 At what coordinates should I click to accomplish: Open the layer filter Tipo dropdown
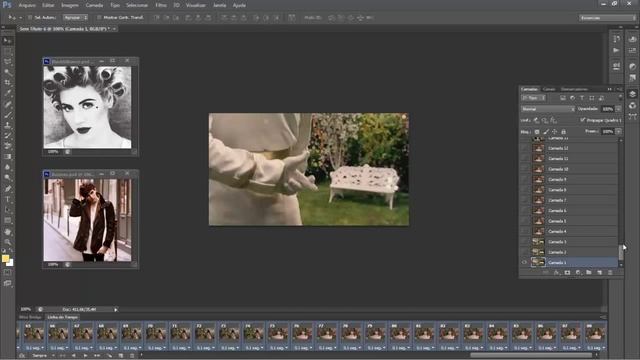pos(533,98)
